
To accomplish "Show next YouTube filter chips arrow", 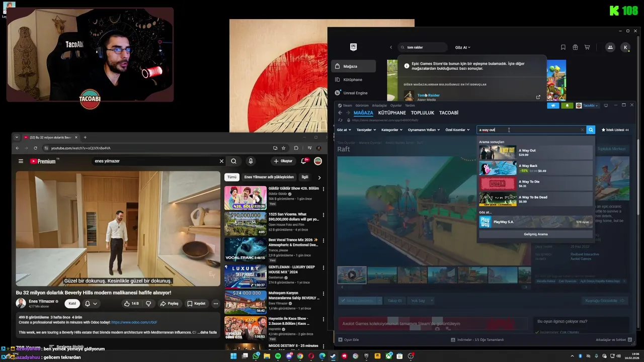I will click(x=319, y=177).
